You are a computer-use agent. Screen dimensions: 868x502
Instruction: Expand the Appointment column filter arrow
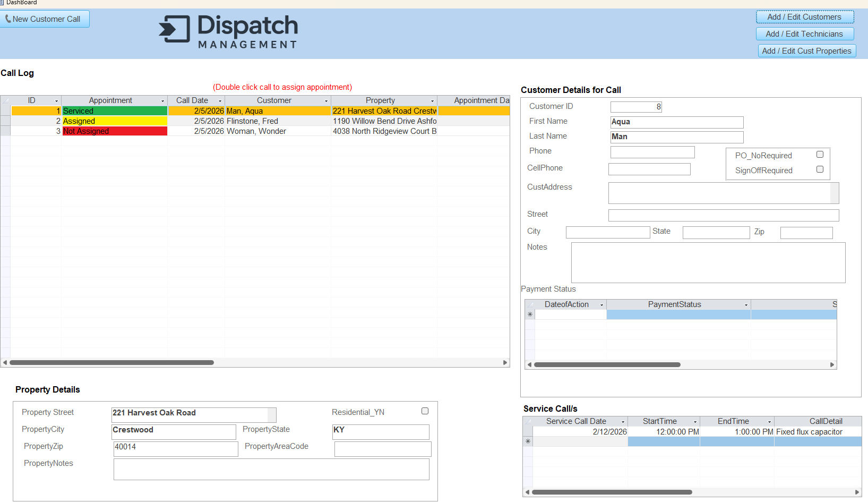tap(162, 101)
